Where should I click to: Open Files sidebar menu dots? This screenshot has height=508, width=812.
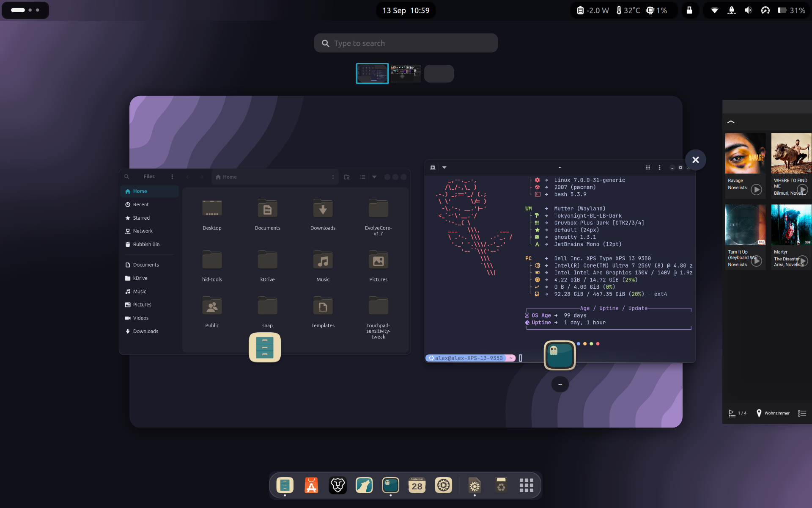click(172, 177)
